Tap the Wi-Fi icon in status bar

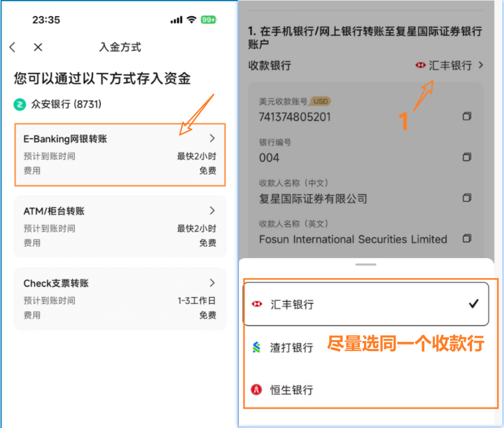click(x=191, y=19)
